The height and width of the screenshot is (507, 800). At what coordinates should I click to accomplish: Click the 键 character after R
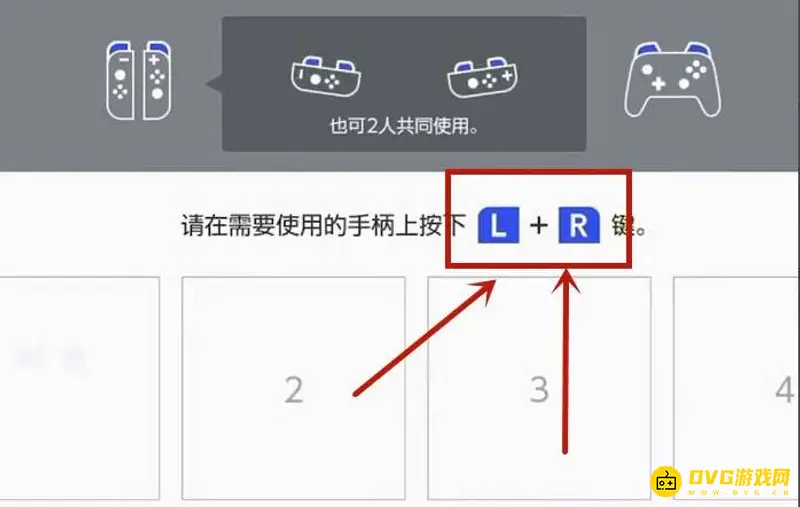coord(624,225)
